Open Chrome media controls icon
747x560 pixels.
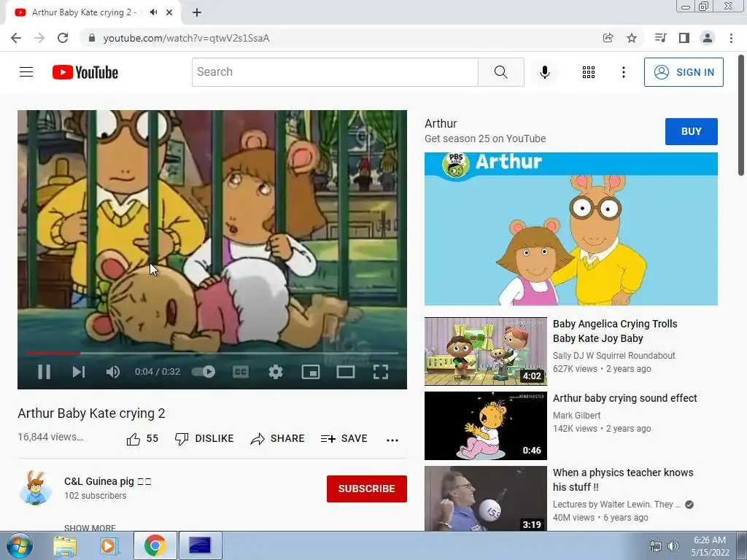[660, 38]
